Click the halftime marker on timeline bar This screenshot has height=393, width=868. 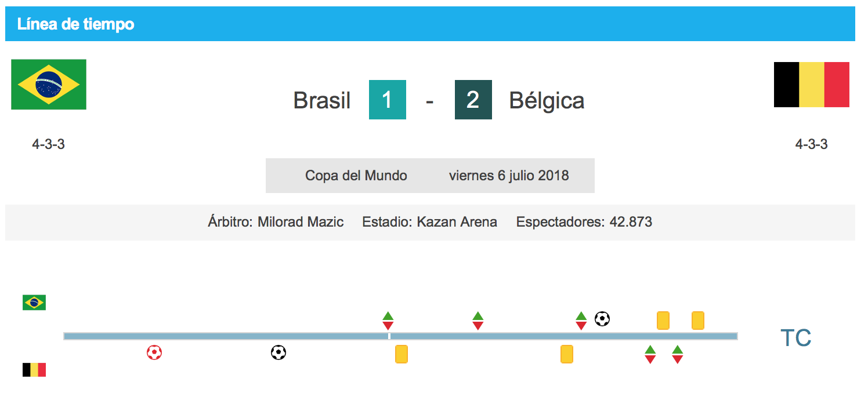pos(389,336)
